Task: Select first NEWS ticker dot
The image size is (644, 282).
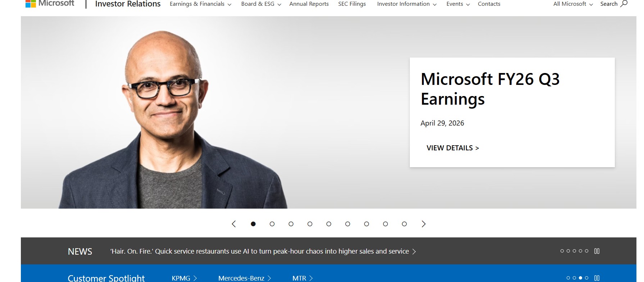Action: pyautogui.click(x=562, y=251)
